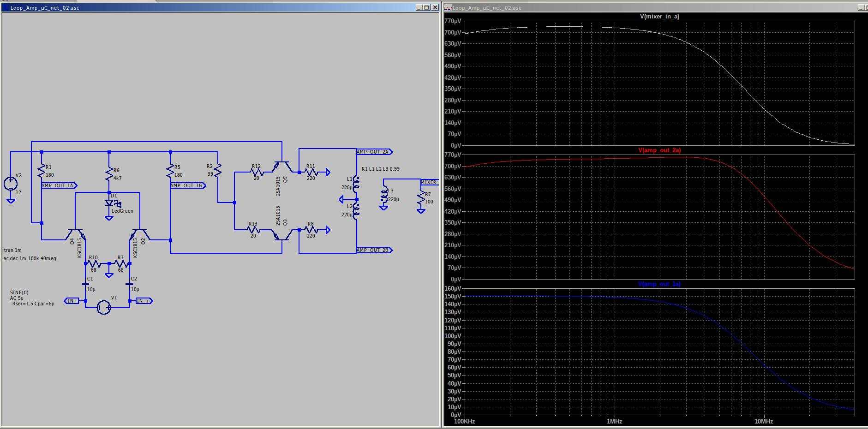
Task: Select resistor R5 180
Action: tap(170, 171)
